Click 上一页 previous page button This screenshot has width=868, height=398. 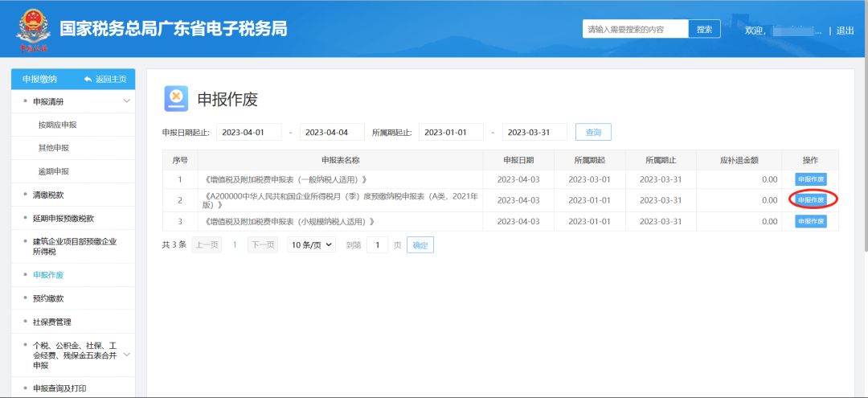(207, 244)
